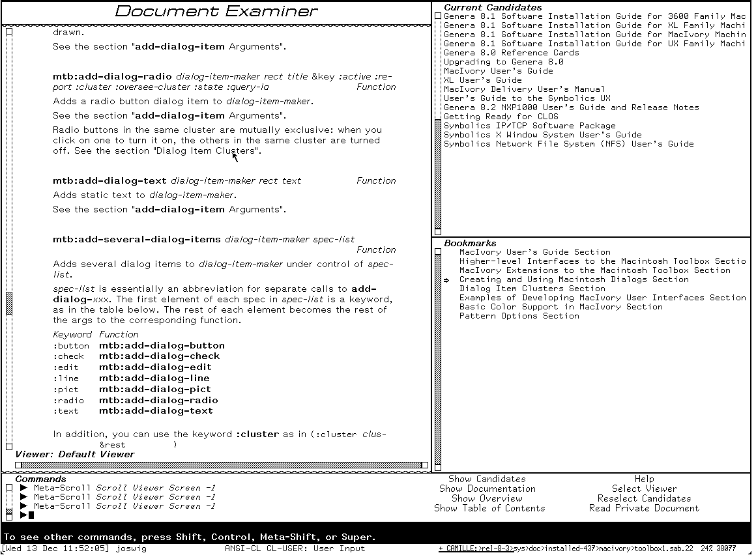Click the square marker at the viewer's bottom-left corner
Screen dimensions: 756x555
click(8, 447)
